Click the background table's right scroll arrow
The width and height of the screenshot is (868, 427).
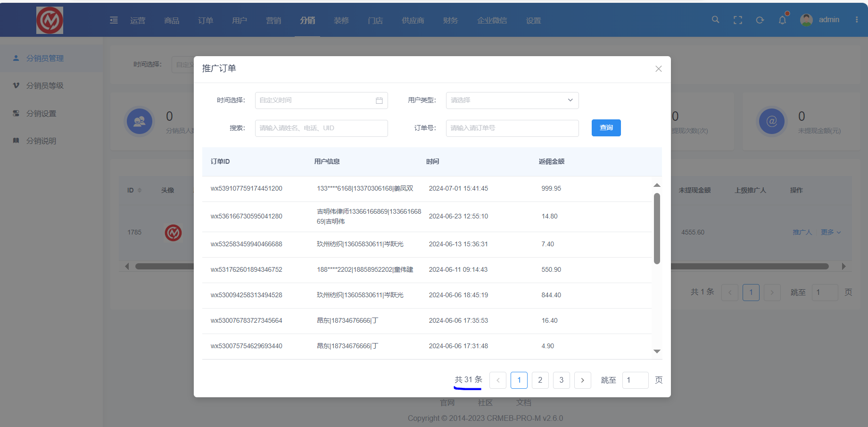click(x=843, y=267)
